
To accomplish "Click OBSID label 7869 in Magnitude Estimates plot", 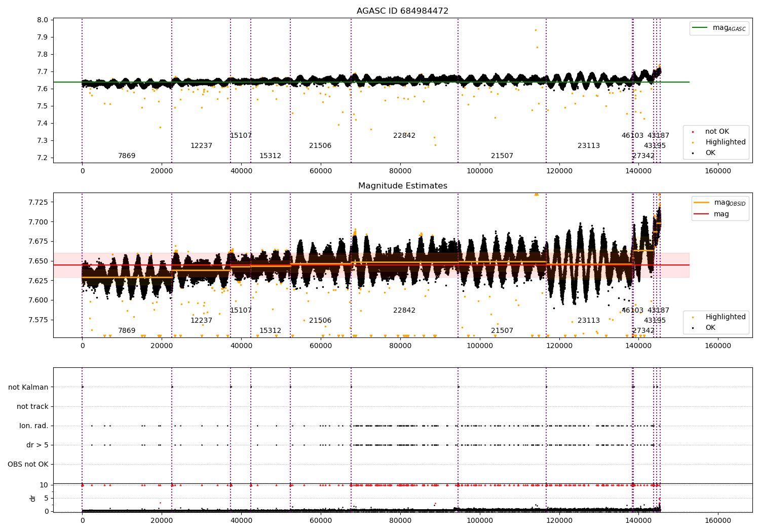I will (x=127, y=331).
